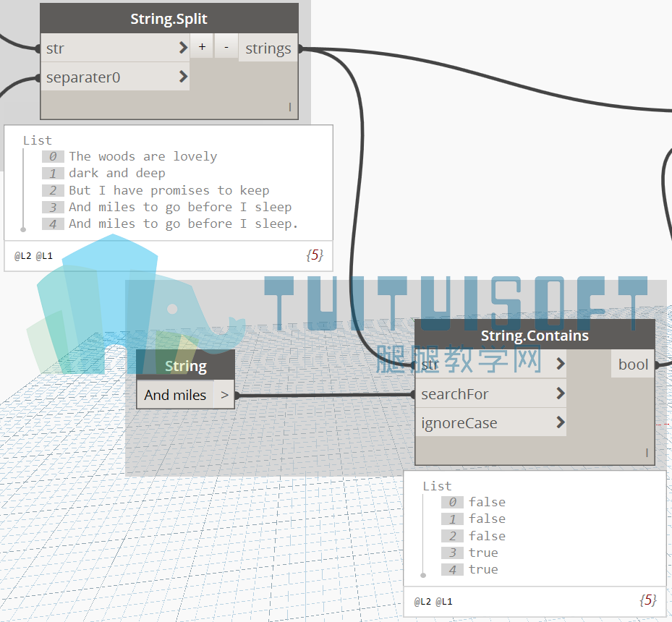Viewport: 672px width, 622px height.
Task: Click the strings output port
Action: tap(268, 48)
